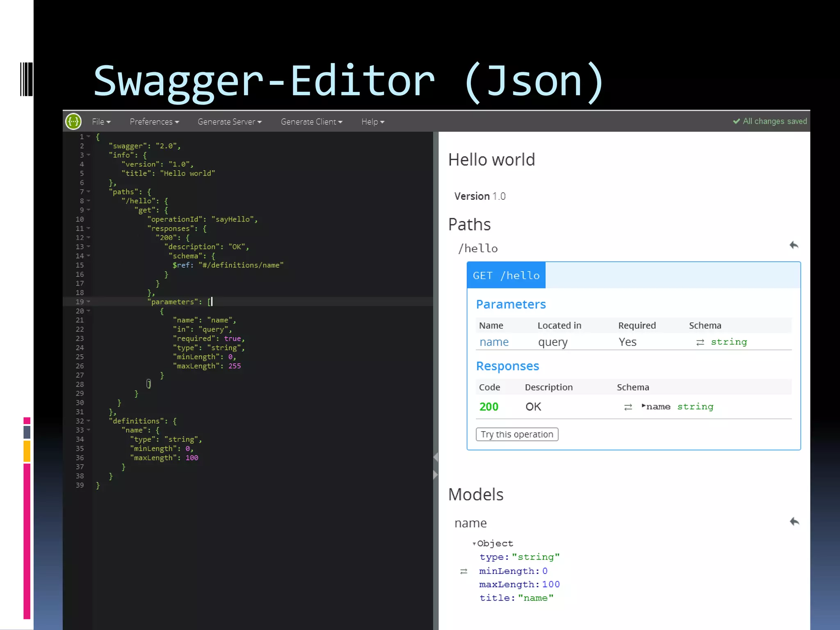Open the Help menu
This screenshot has width=840, height=630.
(x=373, y=122)
